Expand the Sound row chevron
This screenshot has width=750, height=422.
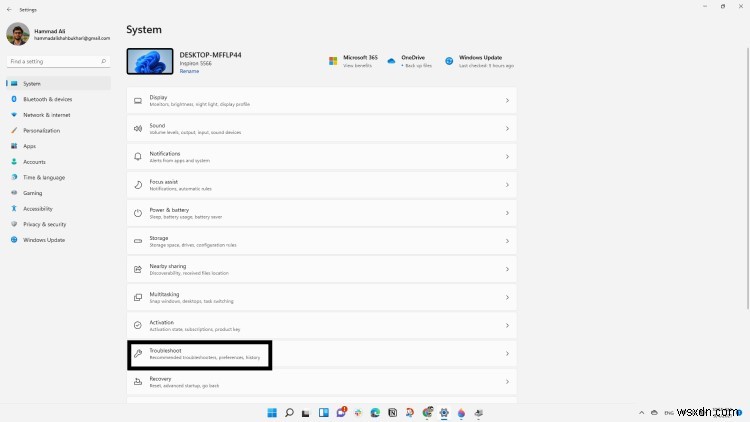tap(507, 129)
